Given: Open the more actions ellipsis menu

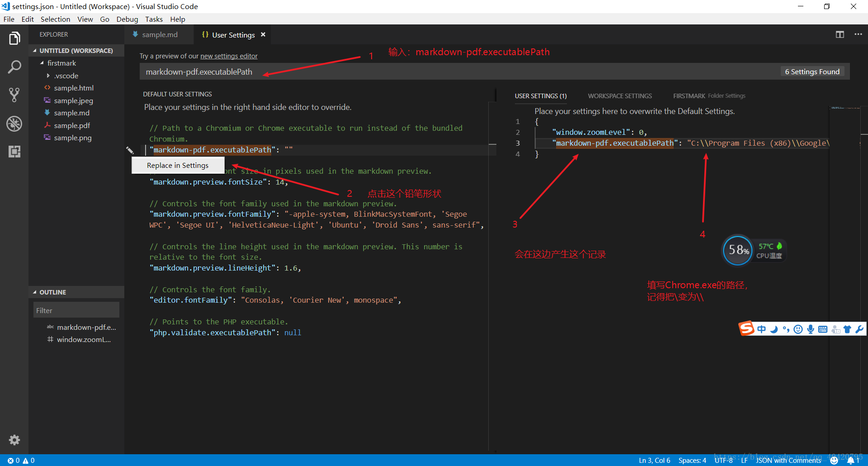Looking at the screenshot, I should tap(859, 34).
